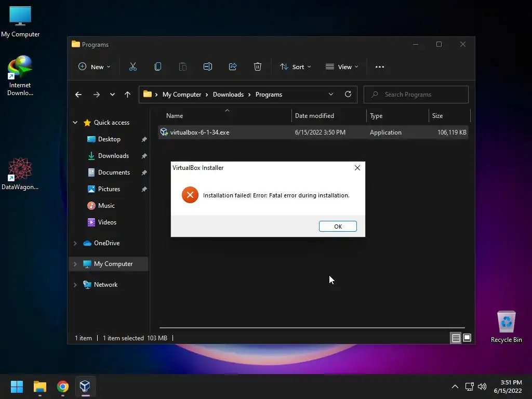Select Quick access in navigation pane
Viewport: 532px width, 399px height.
111,123
